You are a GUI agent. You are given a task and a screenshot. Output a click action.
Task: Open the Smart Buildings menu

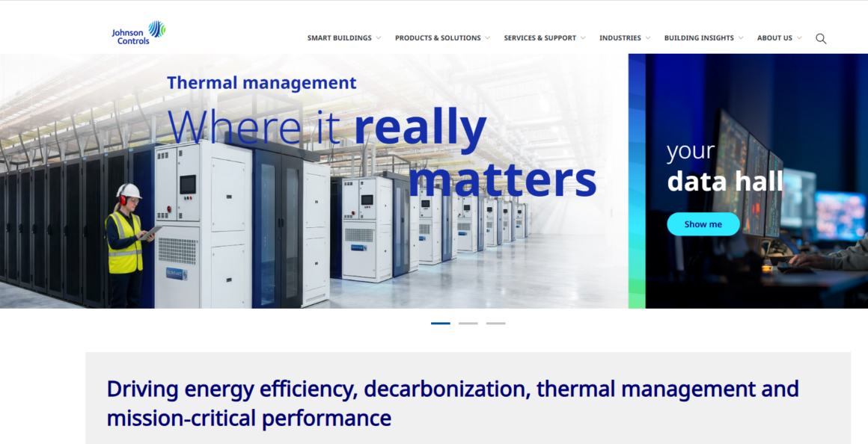click(339, 38)
